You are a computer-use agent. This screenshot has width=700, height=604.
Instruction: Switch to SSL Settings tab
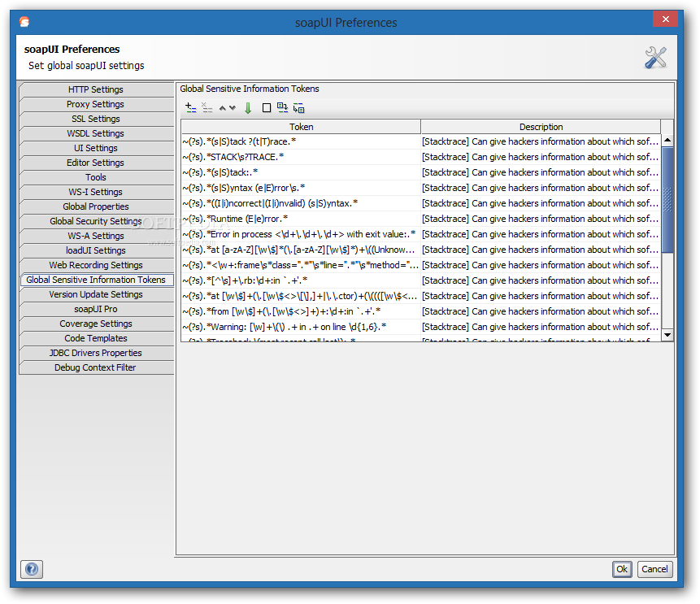click(x=96, y=119)
